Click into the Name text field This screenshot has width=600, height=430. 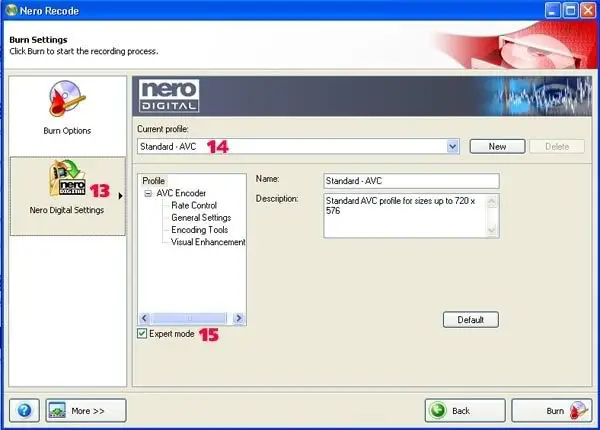pos(411,181)
